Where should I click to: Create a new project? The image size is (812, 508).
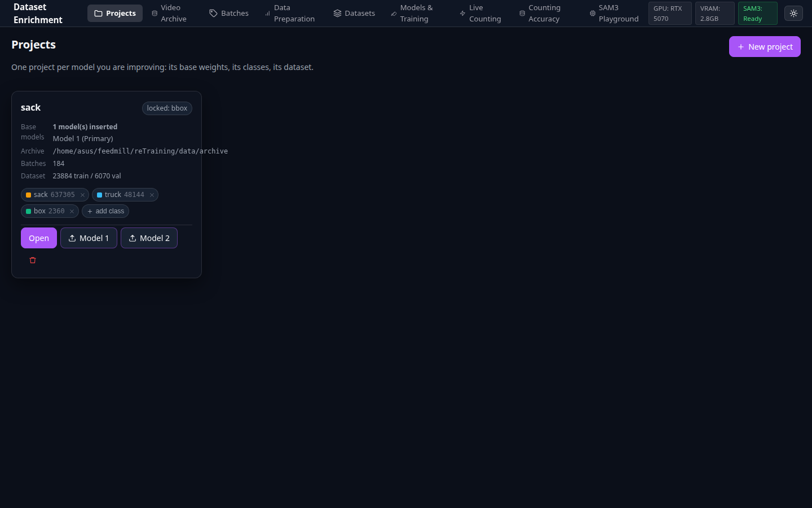tap(765, 47)
